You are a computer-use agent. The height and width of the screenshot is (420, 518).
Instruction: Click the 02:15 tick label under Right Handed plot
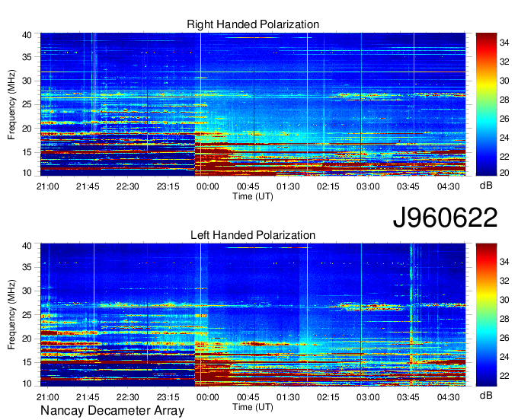pyautogui.click(x=328, y=186)
